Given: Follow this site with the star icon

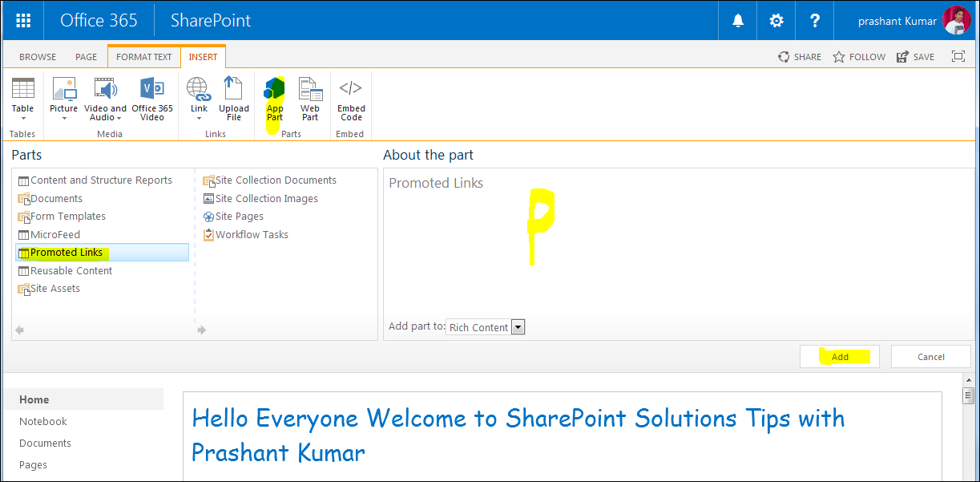Looking at the screenshot, I should [839, 57].
